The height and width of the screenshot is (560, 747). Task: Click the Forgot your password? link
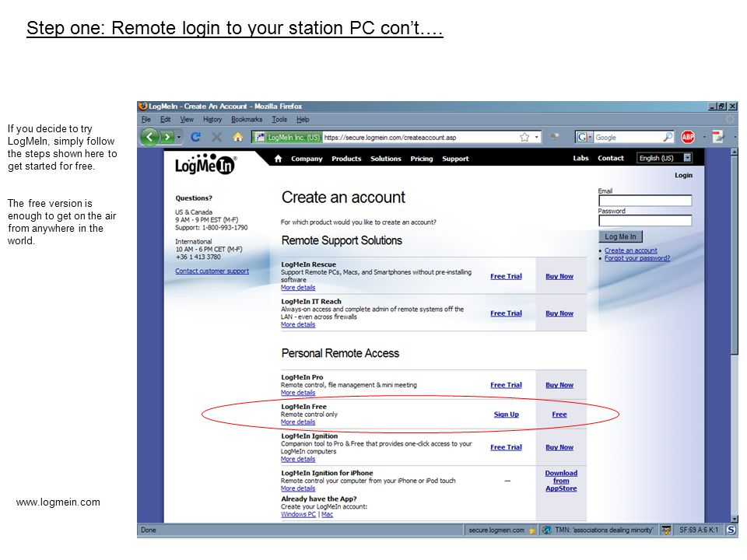tap(637, 258)
